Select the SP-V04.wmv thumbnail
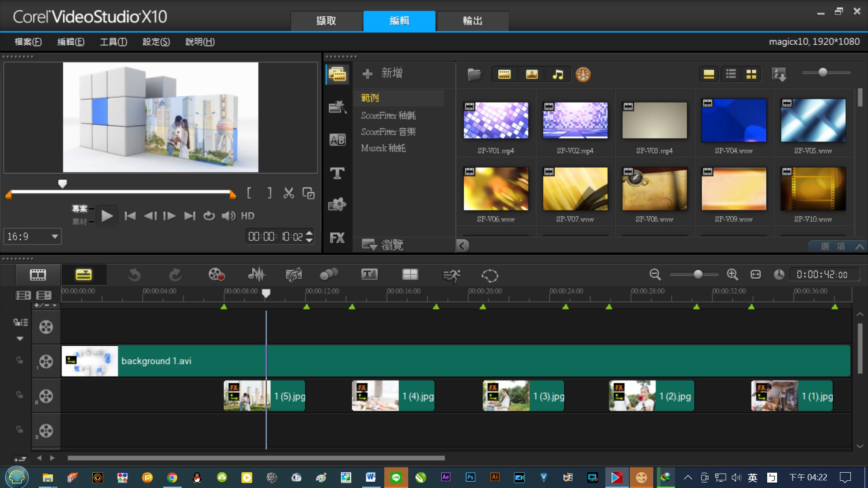The image size is (868, 488). (x=734, y=120)
